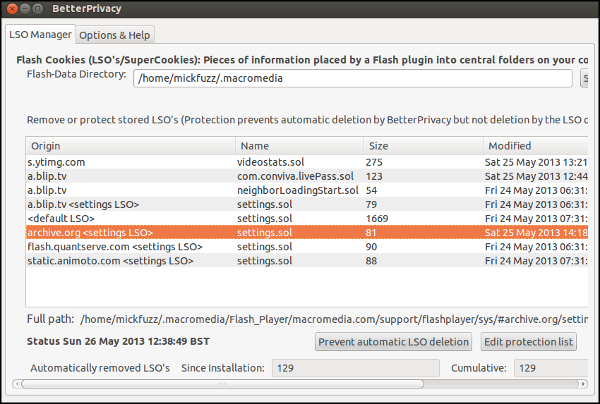Screen dimensions: 600x404
Task: Close the BetterPrivacy window
Action: coord(13,10)
